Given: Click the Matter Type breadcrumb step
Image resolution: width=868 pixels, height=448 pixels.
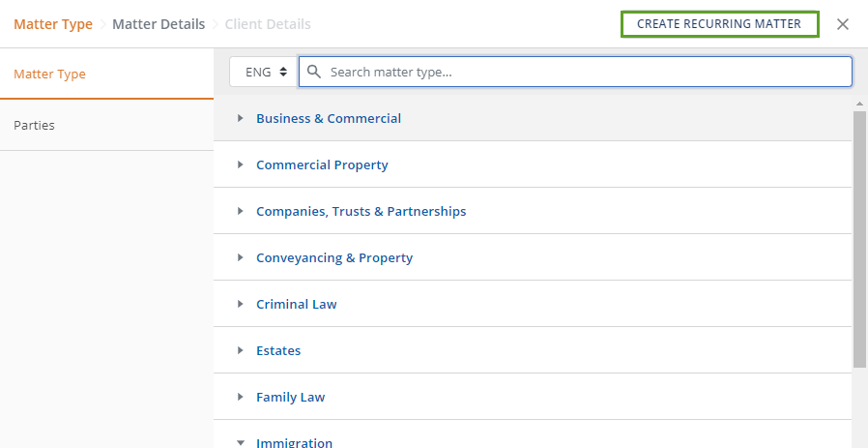Looking at the screenshot, I should pos(53,24).
